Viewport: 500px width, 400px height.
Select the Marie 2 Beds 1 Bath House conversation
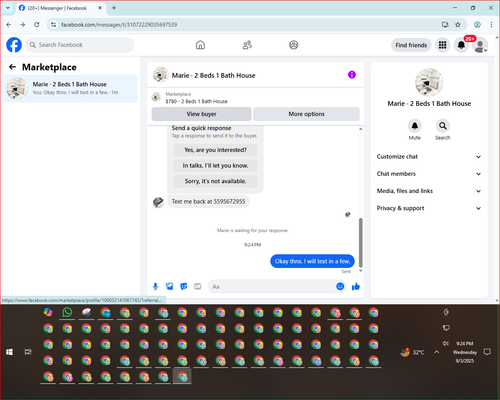pos(70,88)
